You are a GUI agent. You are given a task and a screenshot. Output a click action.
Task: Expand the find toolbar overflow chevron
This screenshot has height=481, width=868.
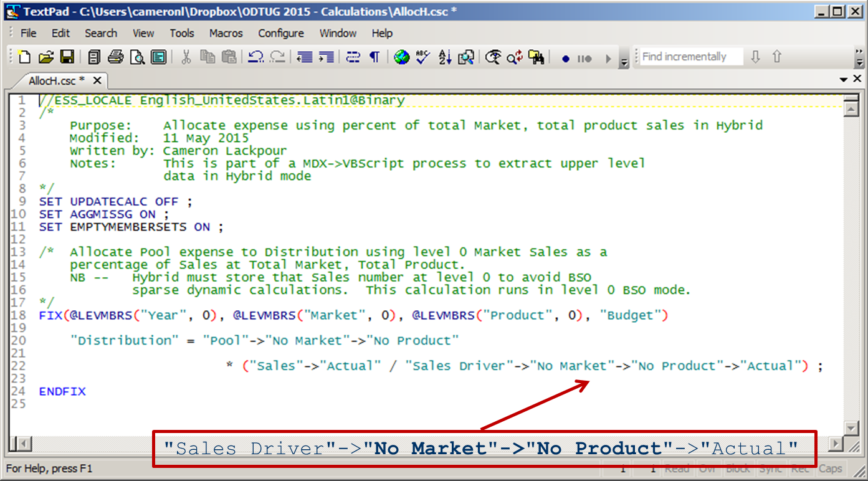(860, 57)
